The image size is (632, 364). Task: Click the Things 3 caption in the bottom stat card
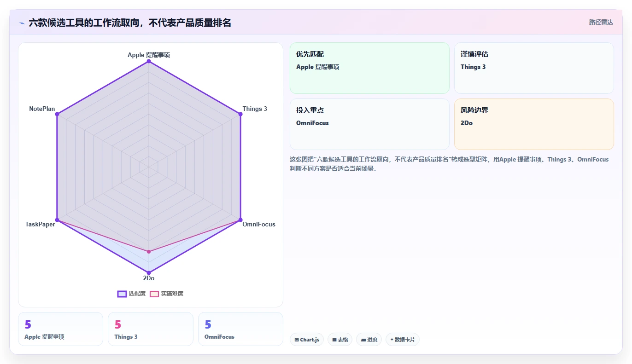pos(126,337)
